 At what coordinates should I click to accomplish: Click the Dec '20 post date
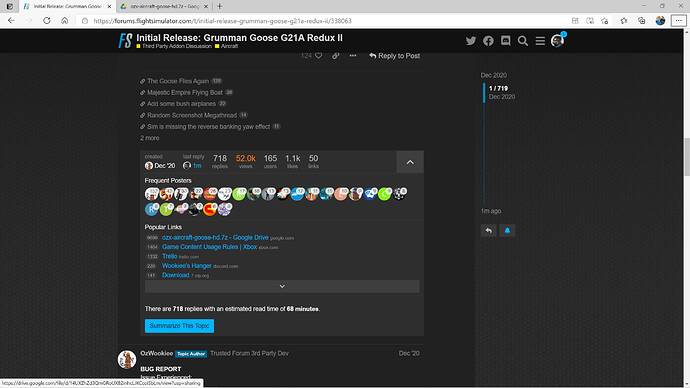pyautogui.click(x=409, y=353)
